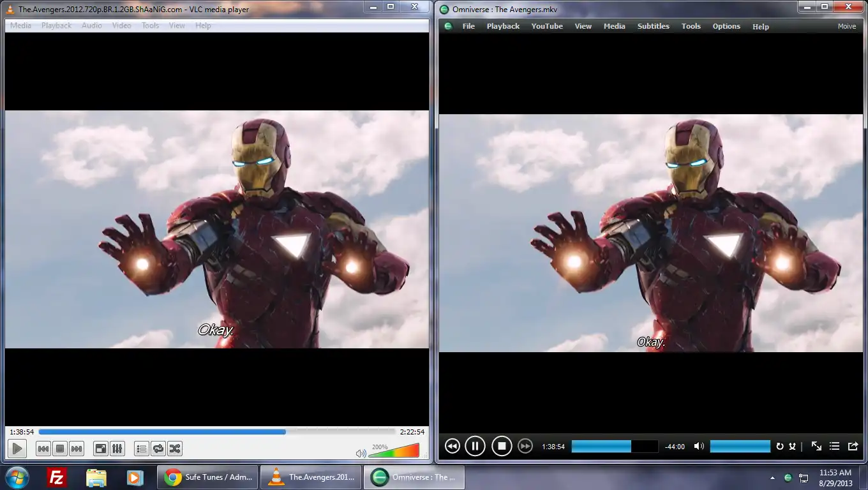
Task: Open VLC extended settings equalizer icon
Action: (x=117, y=449)
